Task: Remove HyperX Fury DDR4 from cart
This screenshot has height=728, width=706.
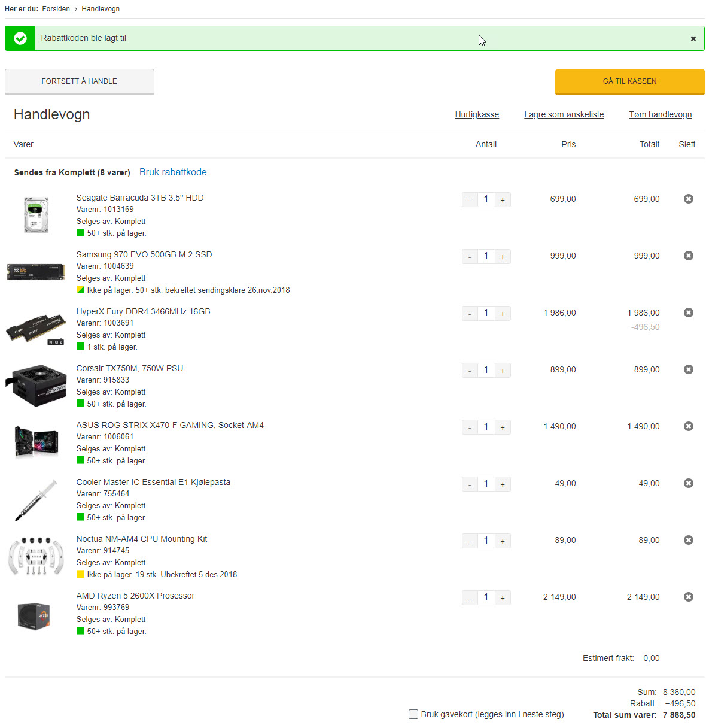Action: (689, 313)
